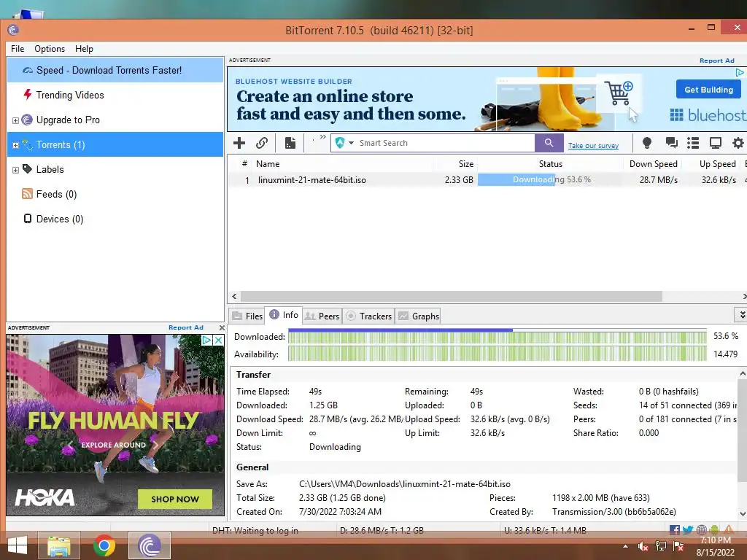Click the Downloading 53.6 % progress bar
Image resolution: width=747 pixels, height=560 pixels.
549,179
